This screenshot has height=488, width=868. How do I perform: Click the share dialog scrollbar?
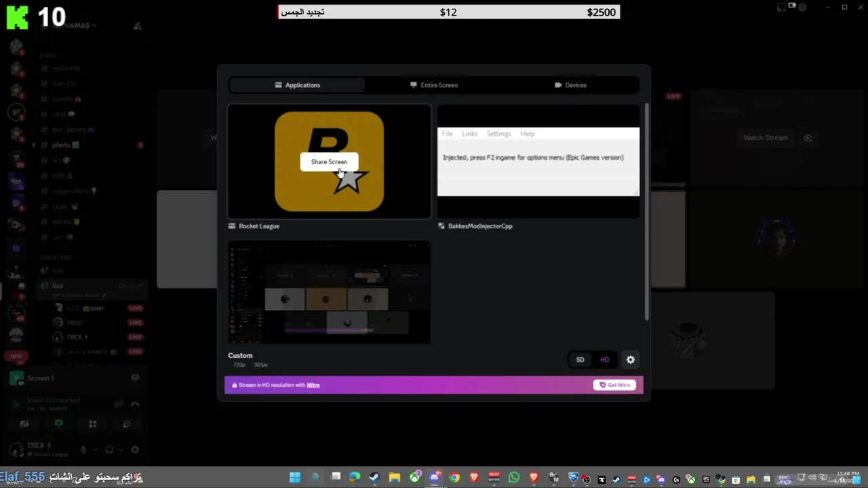pyautogui.click(x=647, y=211)
